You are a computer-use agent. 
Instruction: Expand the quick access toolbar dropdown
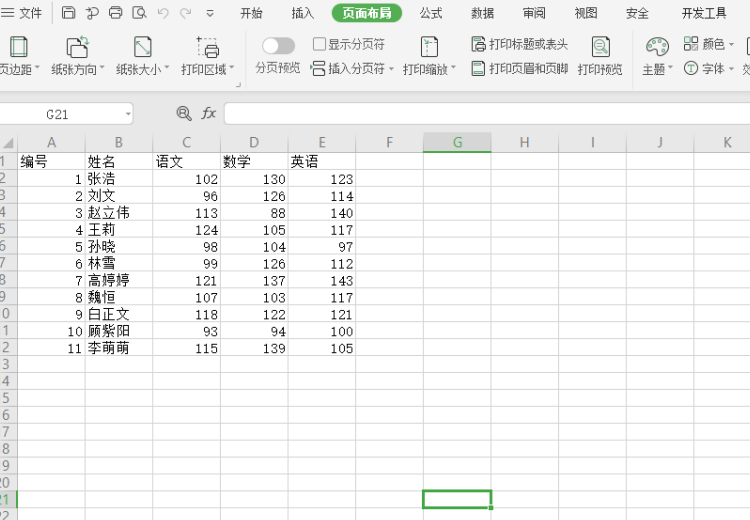pyautogui.click(x=210, y=13)
